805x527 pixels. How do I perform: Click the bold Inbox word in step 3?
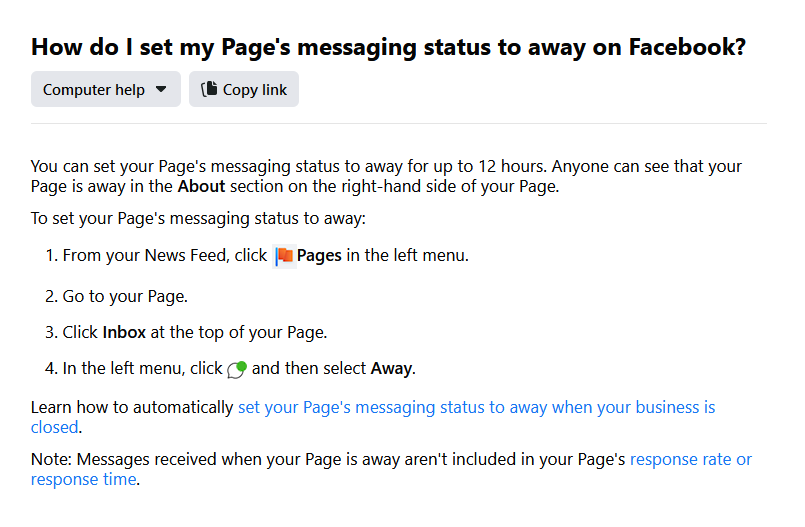(124, 332)
